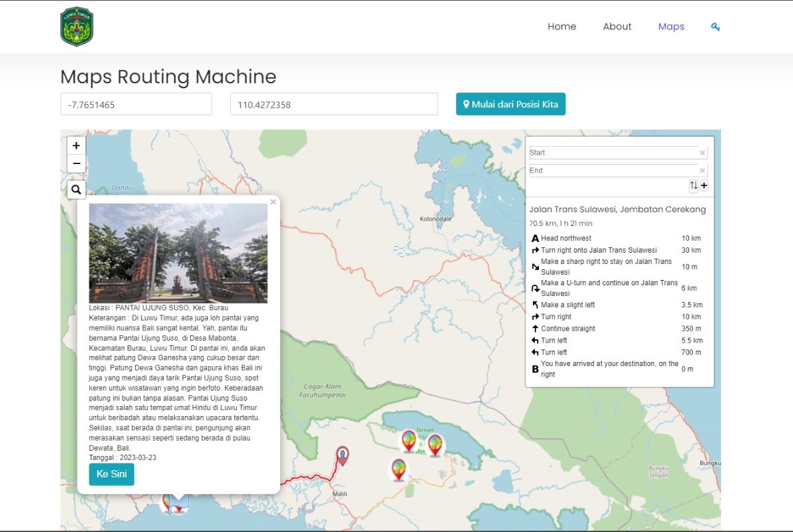Focus the longitude field with 110.4272358
The width and height of the screenshot is (793, 532).
333,104
